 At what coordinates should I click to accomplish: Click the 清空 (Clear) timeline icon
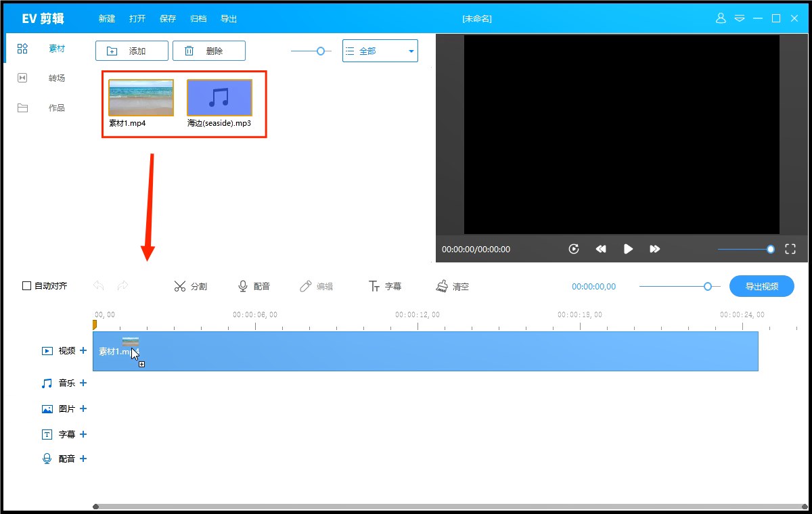click(452, 285)
